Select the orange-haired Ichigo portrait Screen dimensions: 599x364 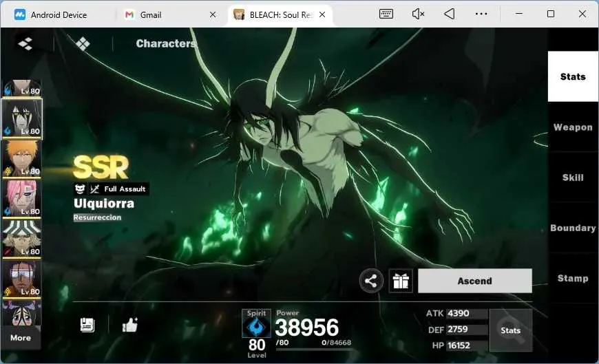(22, 158)
